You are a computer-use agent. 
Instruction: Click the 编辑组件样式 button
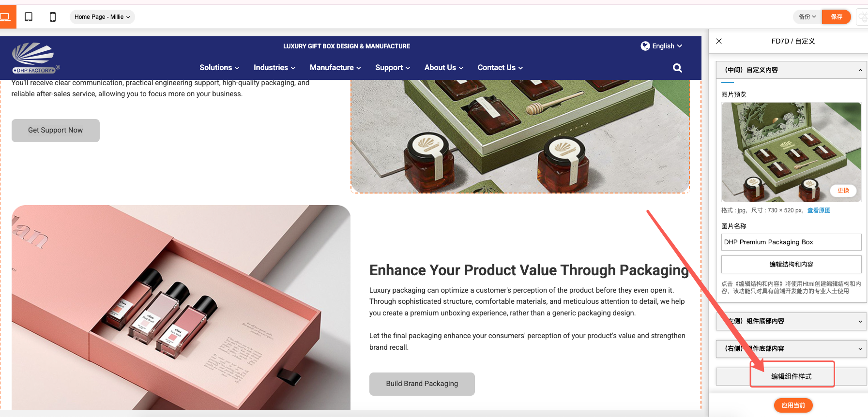pos(791,376)
